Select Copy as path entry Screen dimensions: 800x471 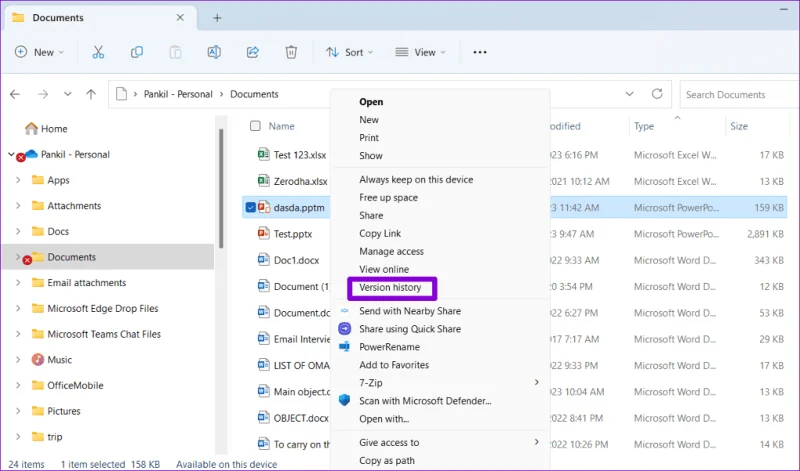tap(387, 460)
